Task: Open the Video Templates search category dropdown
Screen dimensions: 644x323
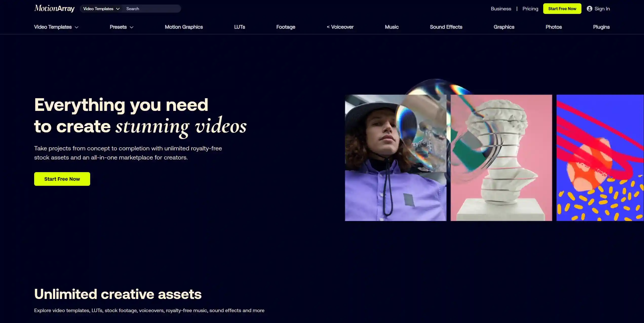Action: [x=101, y=9]
